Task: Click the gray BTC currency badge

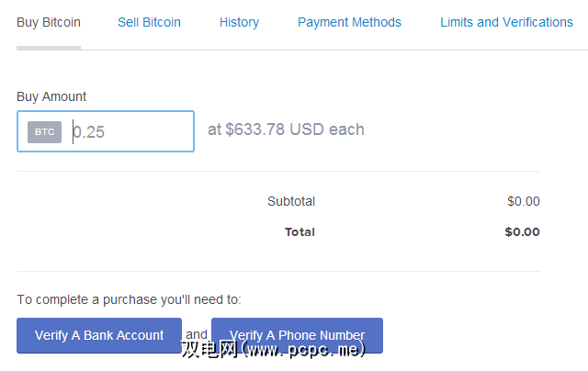Action: pos(44,131)
